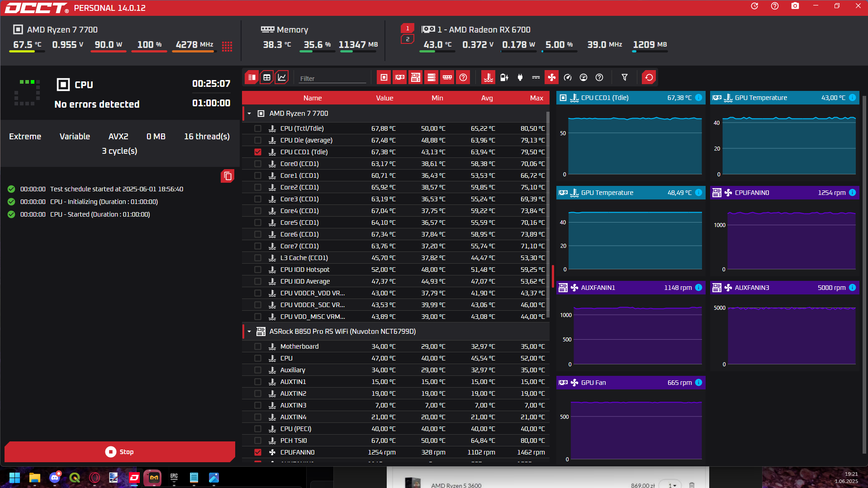The image size is (868, 488).
Task: Sort by the Max column header
Action: coord(537,98)
